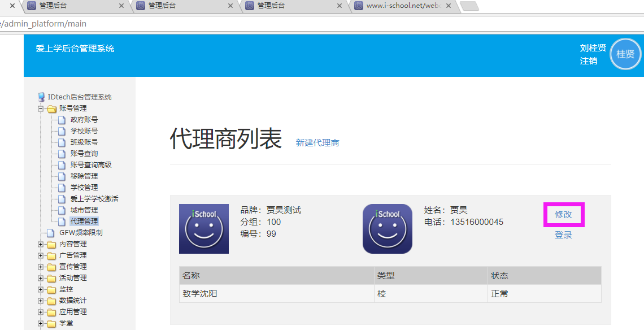Click the 账号管理 folder icon
This screenshot has height=330, width=644.
coord(51,108)
